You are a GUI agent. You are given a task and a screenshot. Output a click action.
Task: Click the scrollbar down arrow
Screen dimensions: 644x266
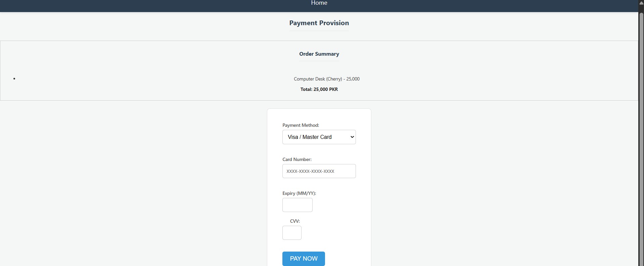(641, 263)
